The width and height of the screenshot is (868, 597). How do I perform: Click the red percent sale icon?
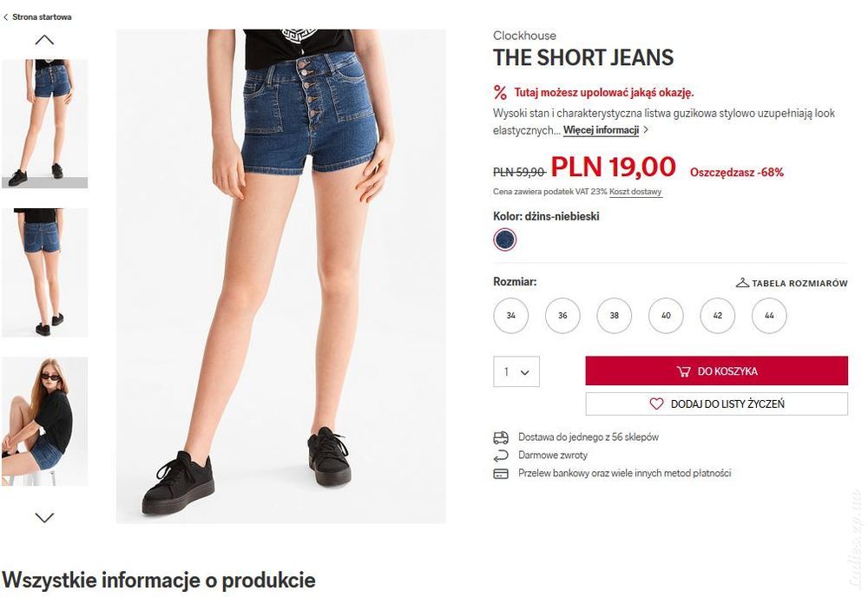coord(500,92)
